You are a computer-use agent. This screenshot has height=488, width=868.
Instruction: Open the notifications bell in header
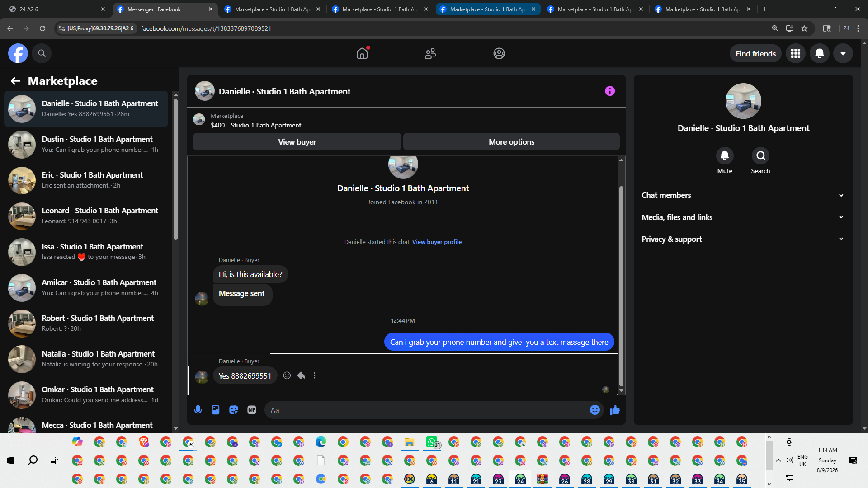819,53
